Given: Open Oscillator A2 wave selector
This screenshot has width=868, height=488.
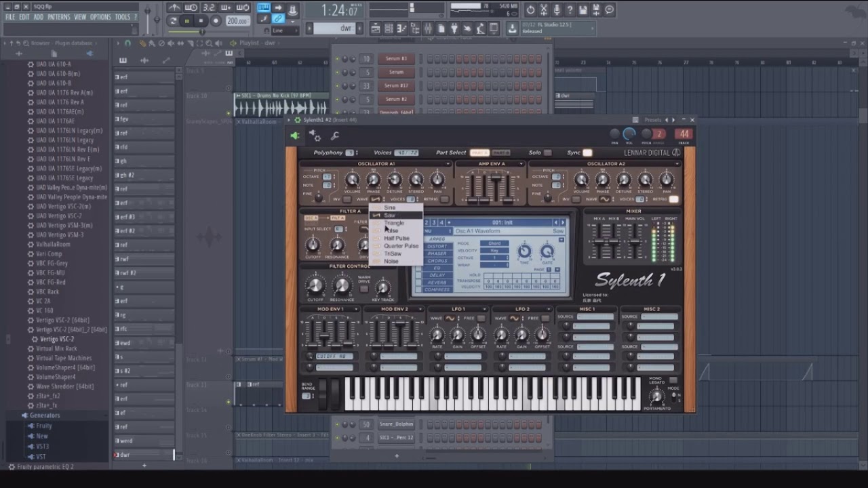Looking at the screenshot, I should 606,199.
